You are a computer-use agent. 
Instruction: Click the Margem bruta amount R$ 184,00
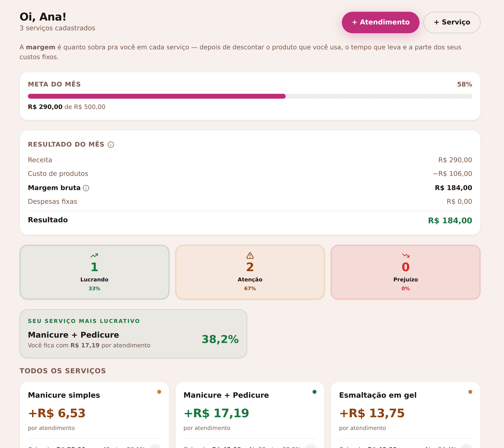[453, 188]
